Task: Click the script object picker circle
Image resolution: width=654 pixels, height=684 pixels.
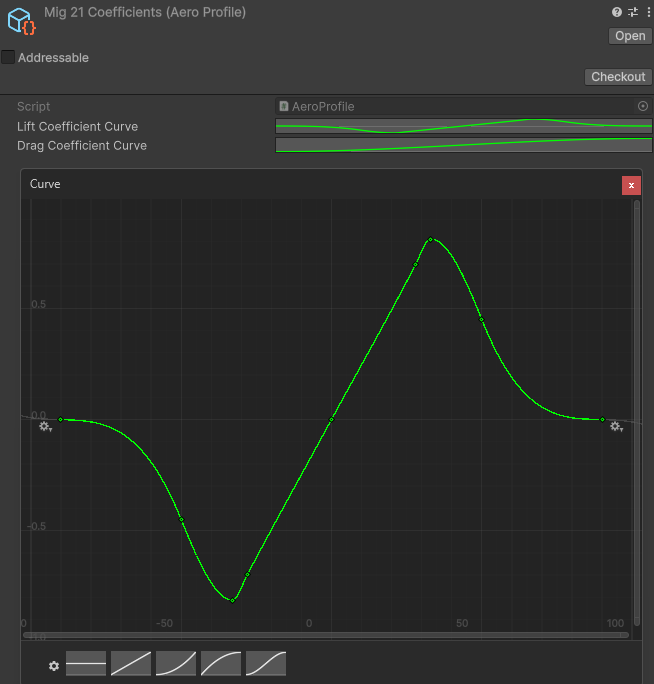Action: point(642,106)
